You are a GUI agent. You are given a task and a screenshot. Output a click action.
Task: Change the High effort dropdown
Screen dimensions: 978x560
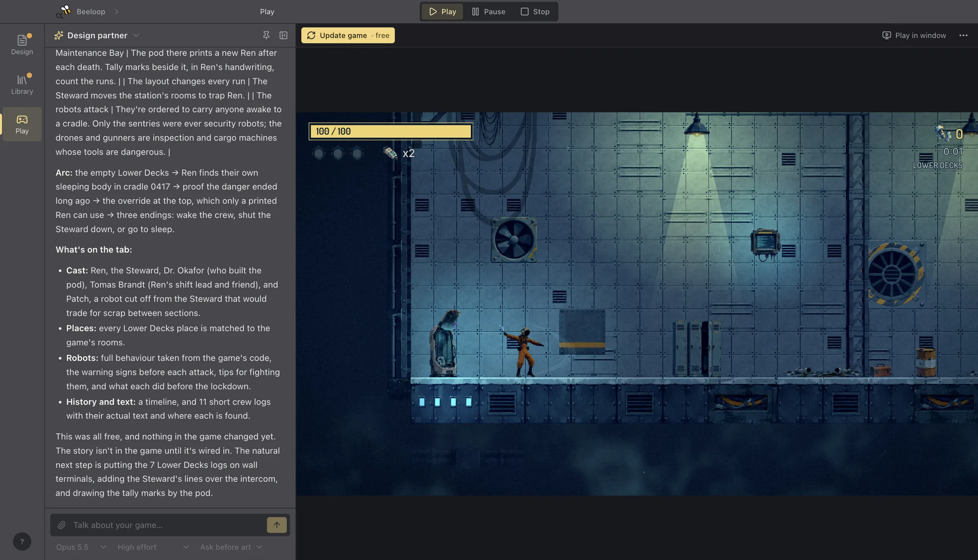pos(153,547)
